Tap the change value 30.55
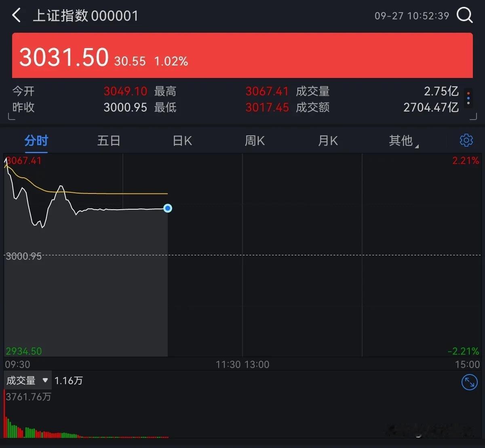Viewport: 485px width, 448px height. pos(130,61)
